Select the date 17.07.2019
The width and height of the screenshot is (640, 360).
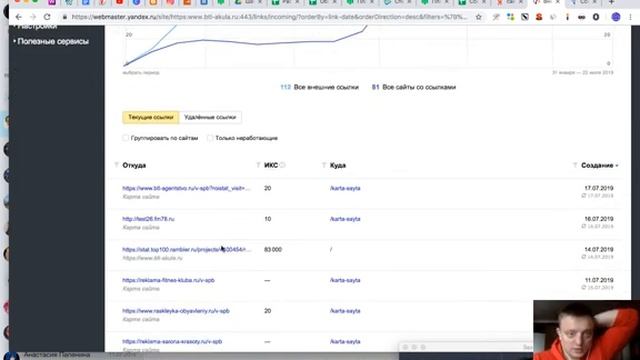pyautogui.click(x=599, y=188)
